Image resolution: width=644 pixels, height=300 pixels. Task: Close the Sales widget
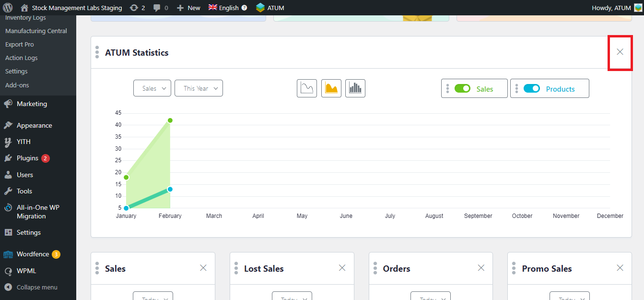[x=203, y=268]
